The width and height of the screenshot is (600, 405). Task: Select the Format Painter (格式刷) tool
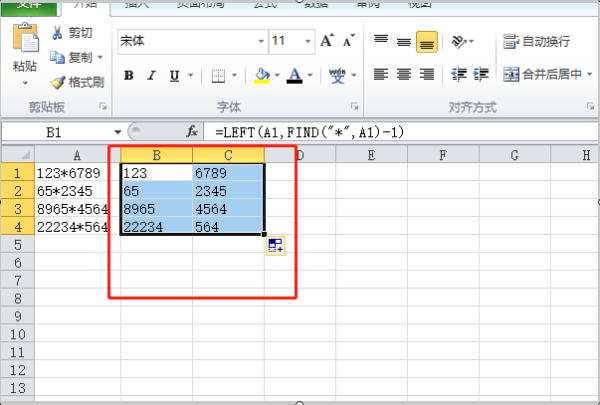tap(59, 81)
